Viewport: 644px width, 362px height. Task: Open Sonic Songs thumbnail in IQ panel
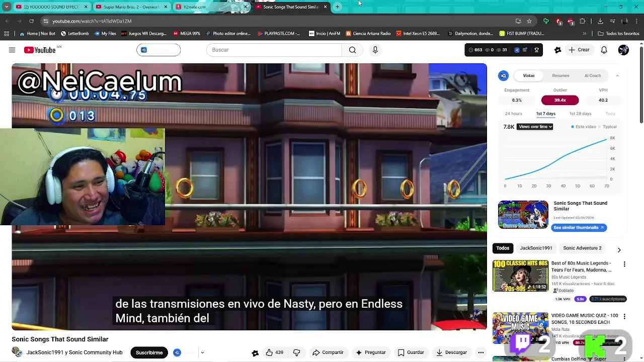(x=523, y=215)
